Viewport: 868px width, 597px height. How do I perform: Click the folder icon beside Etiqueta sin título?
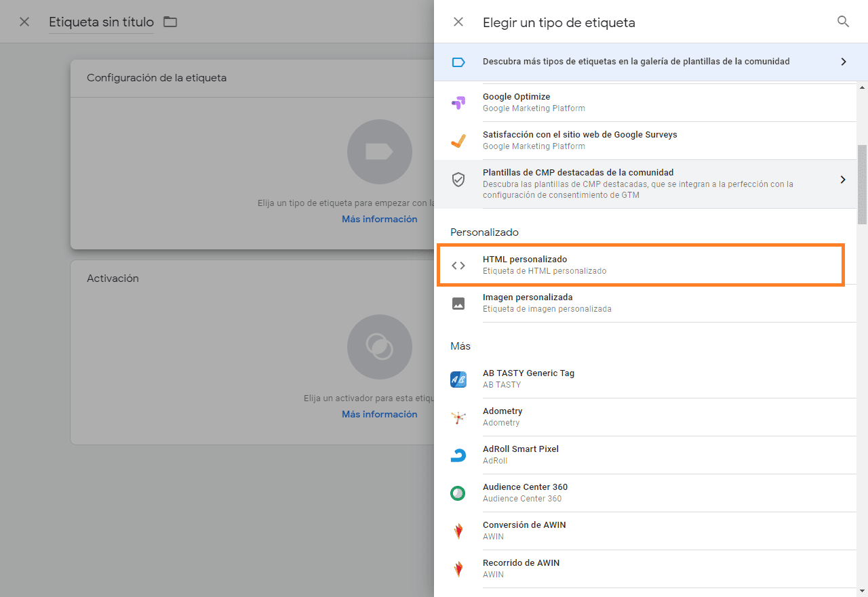170,21
